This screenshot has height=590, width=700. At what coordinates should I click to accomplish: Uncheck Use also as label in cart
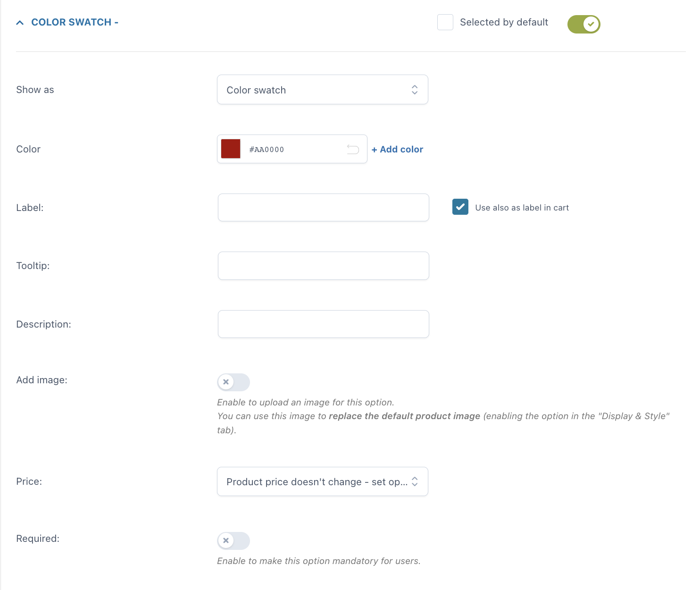[460, 207]
